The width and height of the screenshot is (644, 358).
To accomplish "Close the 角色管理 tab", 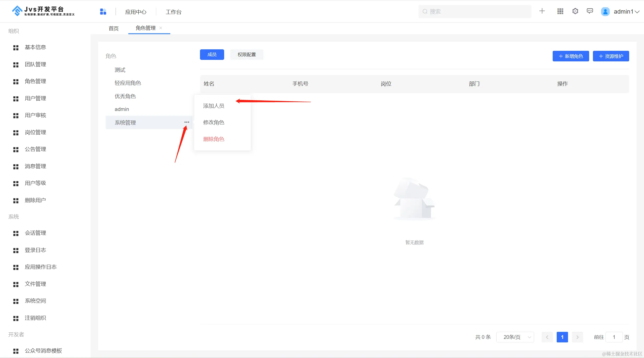I will click(161, 28).
